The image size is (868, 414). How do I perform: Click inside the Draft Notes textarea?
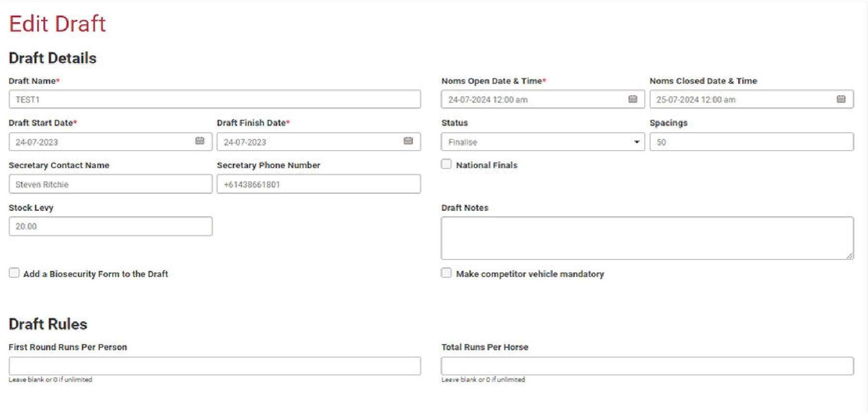click(x=647, y=238)
